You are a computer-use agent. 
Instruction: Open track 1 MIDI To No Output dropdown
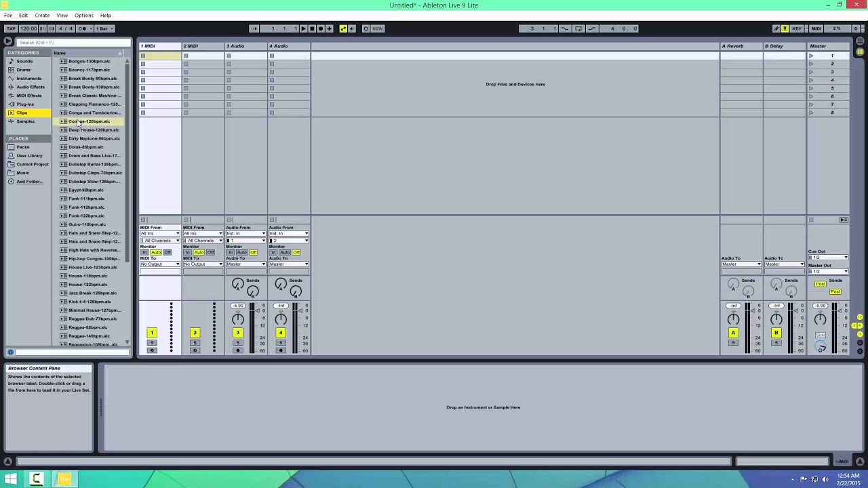(160, 264)
